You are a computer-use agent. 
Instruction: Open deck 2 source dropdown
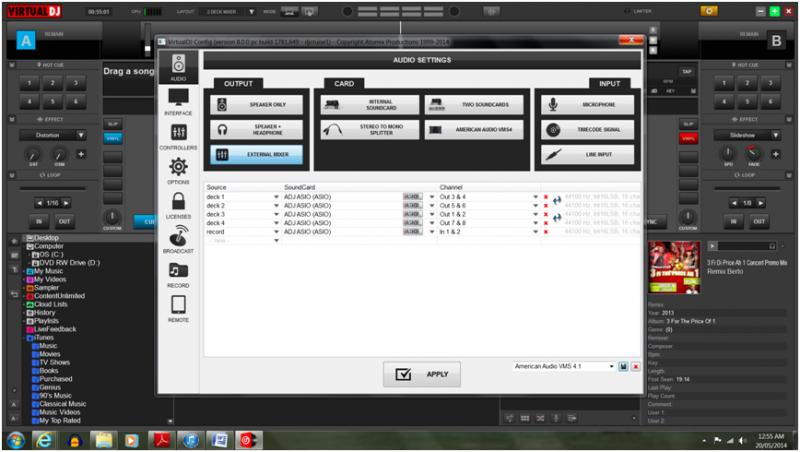pos(276,206)
